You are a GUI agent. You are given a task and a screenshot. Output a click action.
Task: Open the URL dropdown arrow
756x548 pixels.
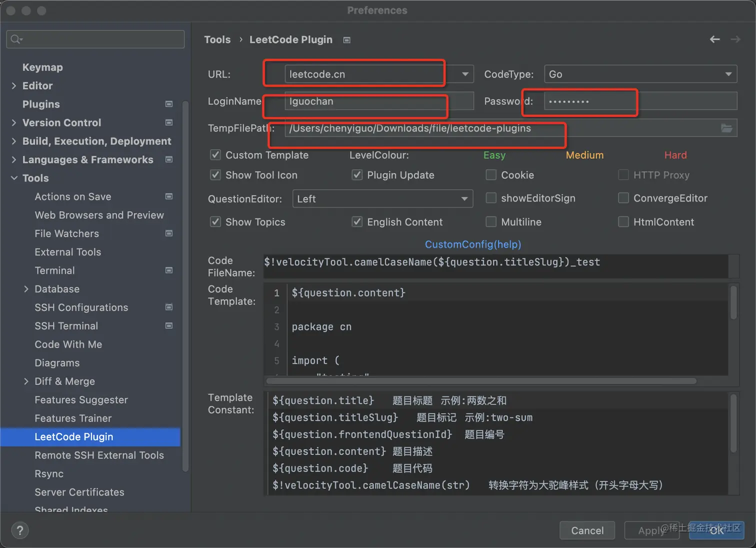(x=465, y=74)
